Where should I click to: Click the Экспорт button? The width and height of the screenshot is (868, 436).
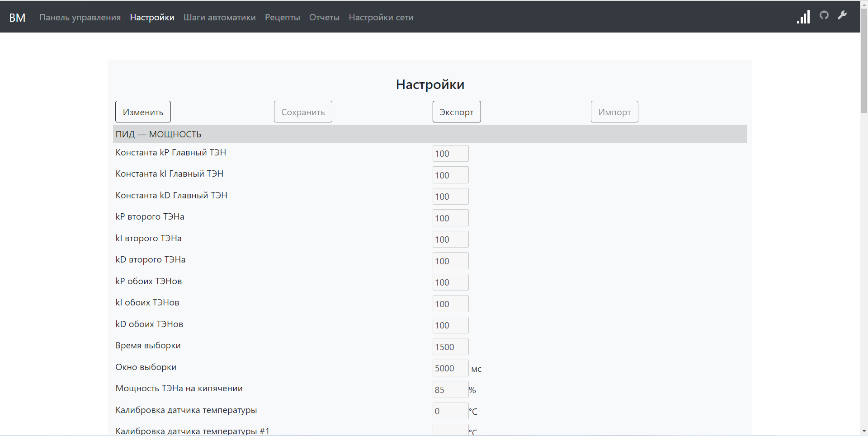[x=457, y=112]
